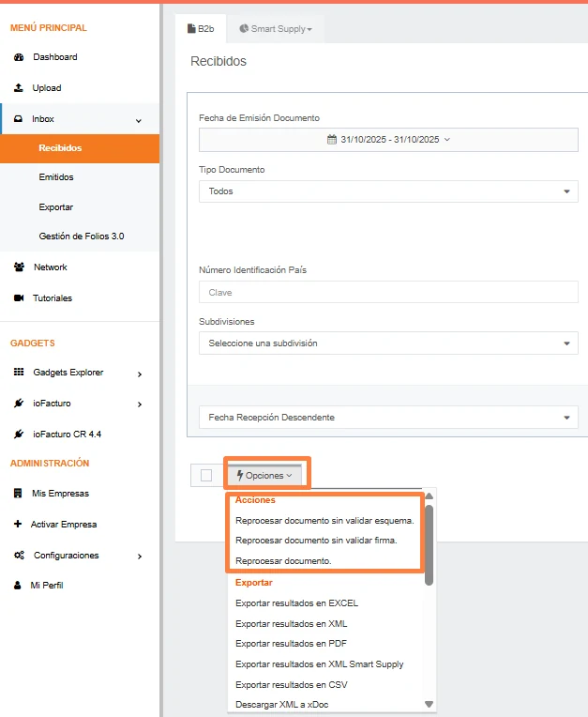Screen dimensions: 588x717
Task: Click the lightning bolt icon on Opciones
Action: (240, 475)
